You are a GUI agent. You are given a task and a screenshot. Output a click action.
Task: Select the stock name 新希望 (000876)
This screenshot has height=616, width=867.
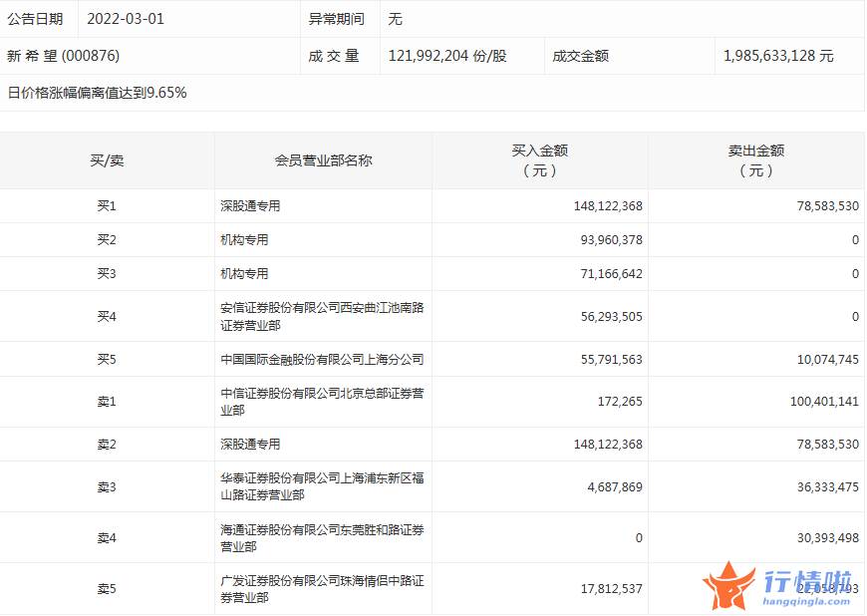point(63,56)
